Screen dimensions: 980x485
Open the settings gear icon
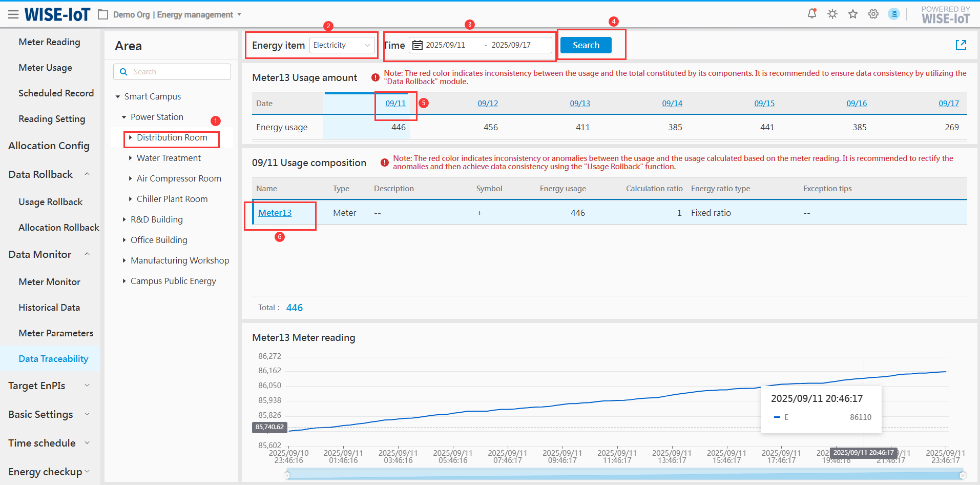click(x=873, y=14)
